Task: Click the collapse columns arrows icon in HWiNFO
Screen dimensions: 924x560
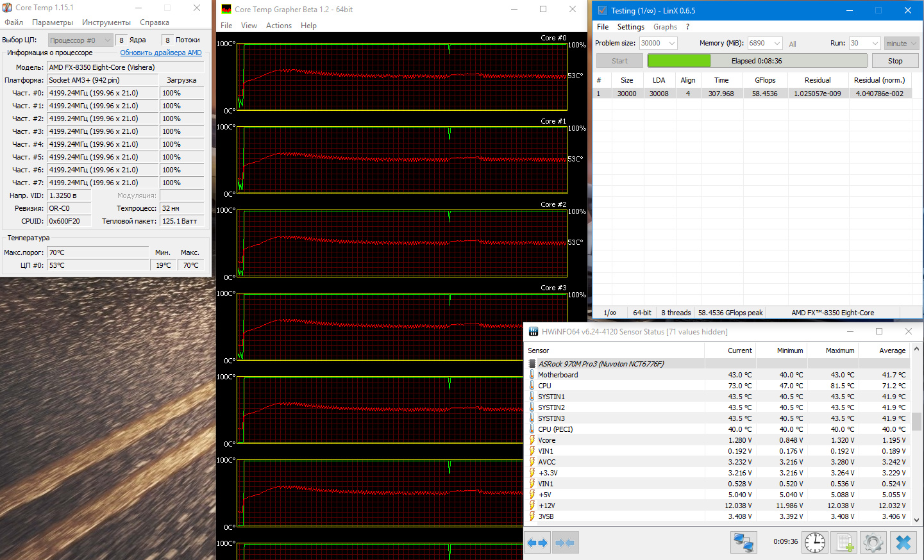Action: 565,543
